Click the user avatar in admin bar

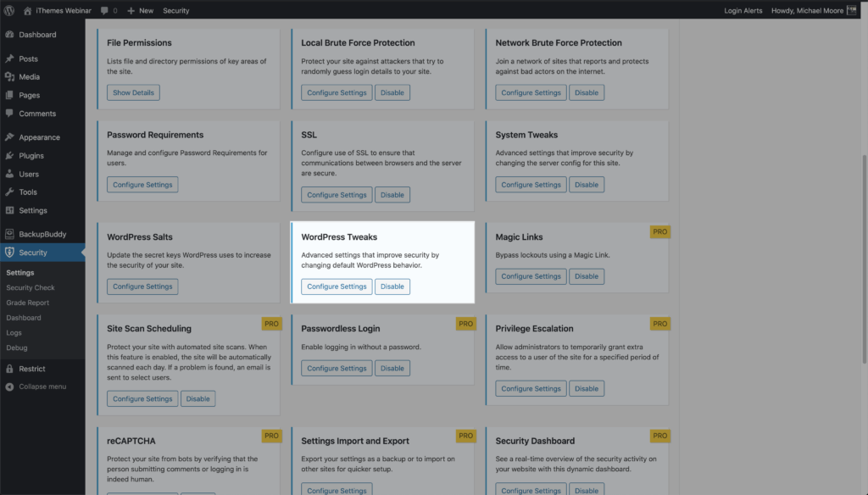(x=851, y=10)
